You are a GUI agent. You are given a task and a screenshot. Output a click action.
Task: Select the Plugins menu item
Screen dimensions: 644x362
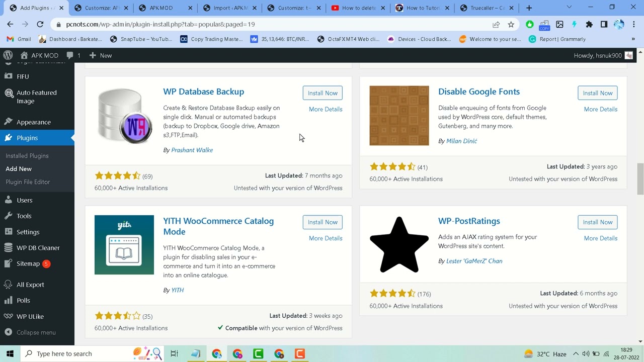tap(37, 138)
